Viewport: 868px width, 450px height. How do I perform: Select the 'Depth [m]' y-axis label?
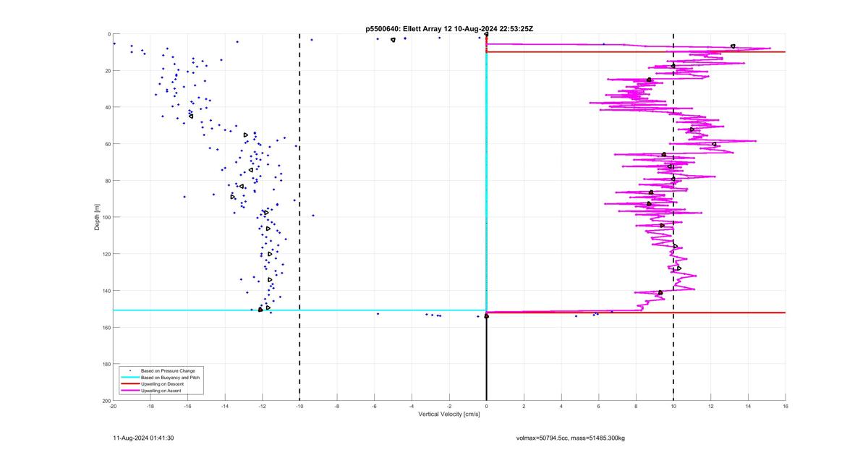97,217
